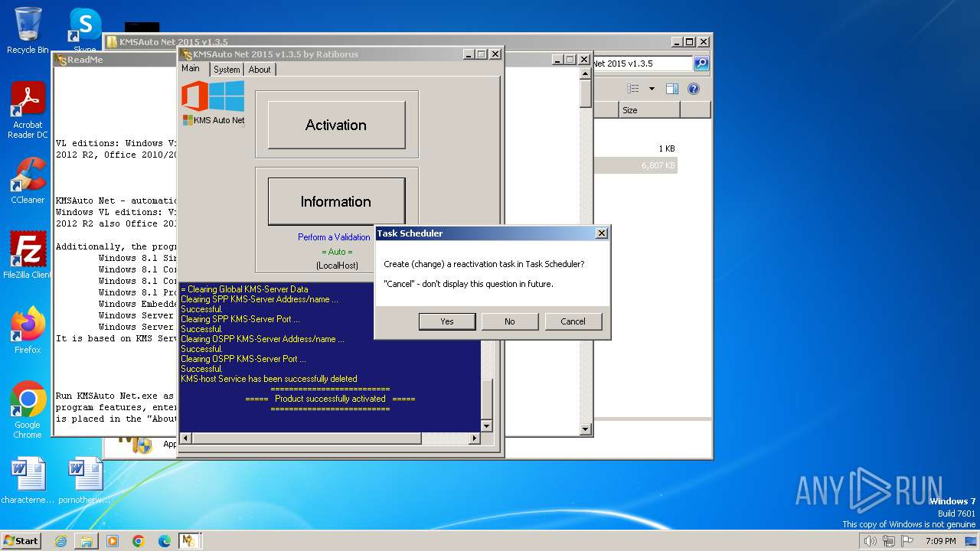This screenshot has width=980, height=551.
Task: Click the Explorer change view icon
Action: pyautogui.click(x=633, y=89)
